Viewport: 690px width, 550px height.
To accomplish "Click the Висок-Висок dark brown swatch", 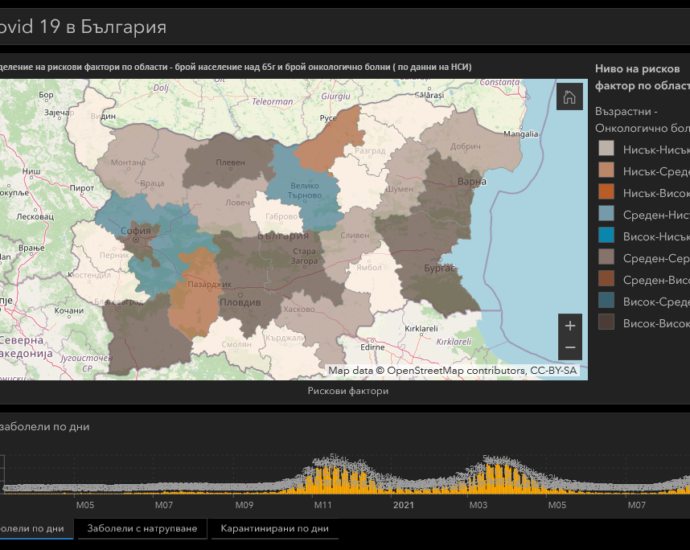I will pyautogui.click(x=606, y=323).
